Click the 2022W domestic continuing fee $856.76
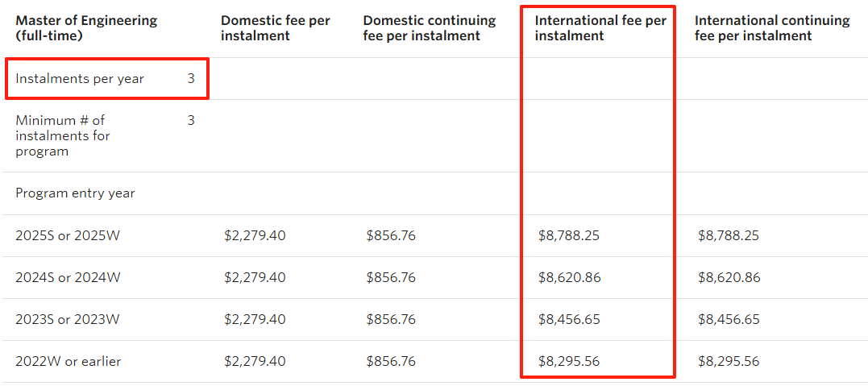Viewport: 868px width, 386px height. tap(391, 362)
